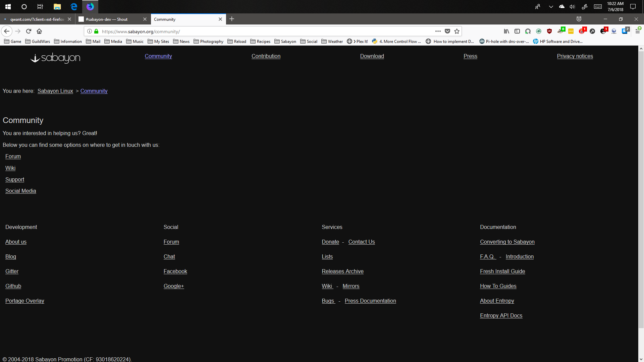Open the Windows action center notifications
This screenshot has height=362, width=644.
633,7
